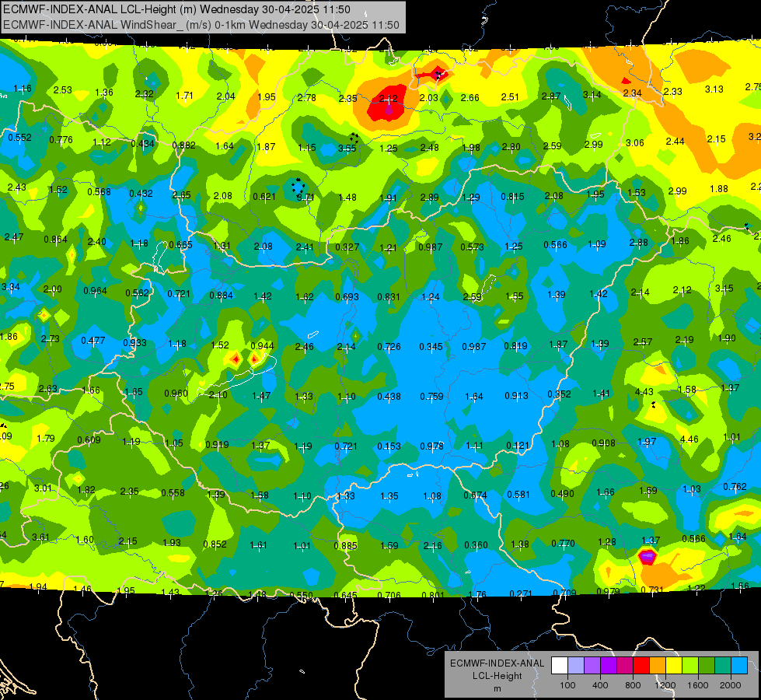Click the wind shear value 3.06
761x700 pixels.
(635, 143)
